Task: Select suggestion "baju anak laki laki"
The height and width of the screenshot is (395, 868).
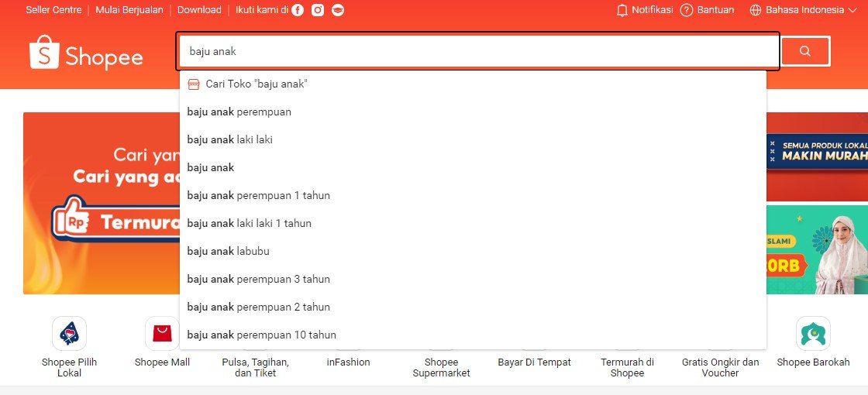Action: pyautogui.click(x=473, y=139)
